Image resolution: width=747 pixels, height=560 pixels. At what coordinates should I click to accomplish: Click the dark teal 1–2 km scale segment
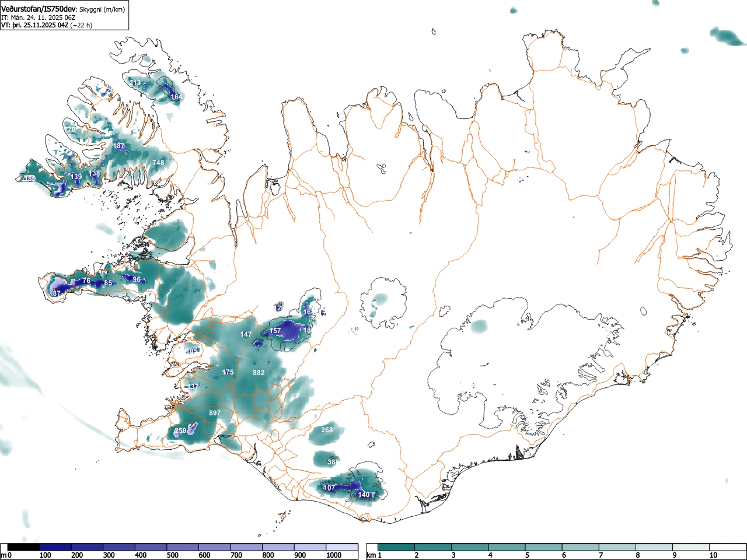397,547
